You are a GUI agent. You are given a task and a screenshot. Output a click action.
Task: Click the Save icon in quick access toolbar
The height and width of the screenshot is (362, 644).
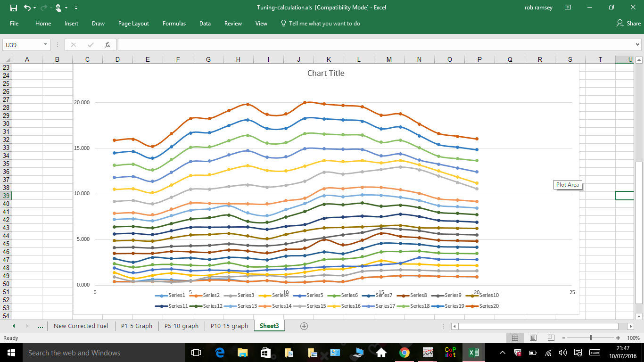[x=13, y=8]
